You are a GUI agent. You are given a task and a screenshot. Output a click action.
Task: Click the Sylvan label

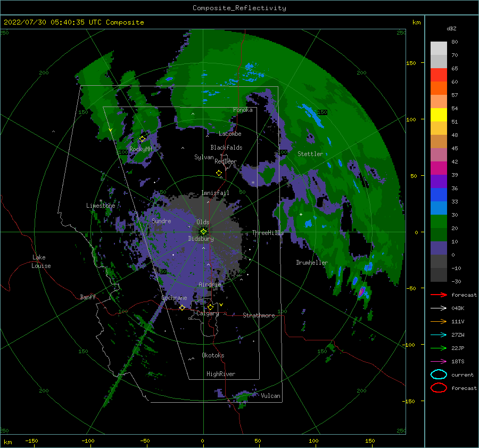(x=204, y=157)
